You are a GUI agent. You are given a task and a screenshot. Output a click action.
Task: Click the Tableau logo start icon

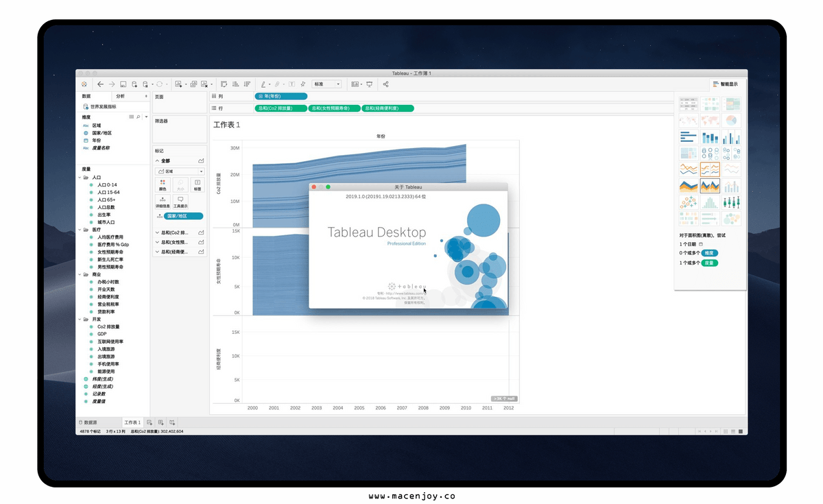[84, 84]
